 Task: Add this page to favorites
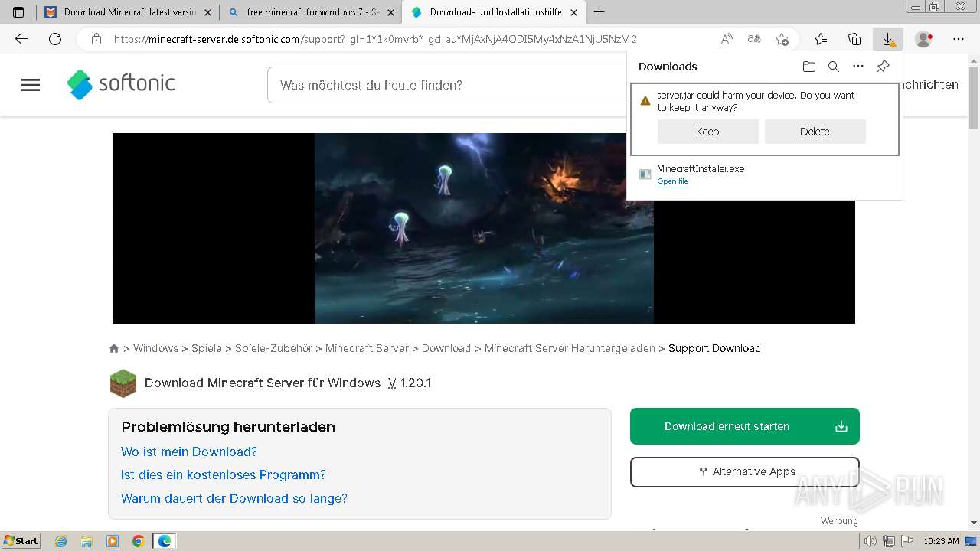[782, 39]
